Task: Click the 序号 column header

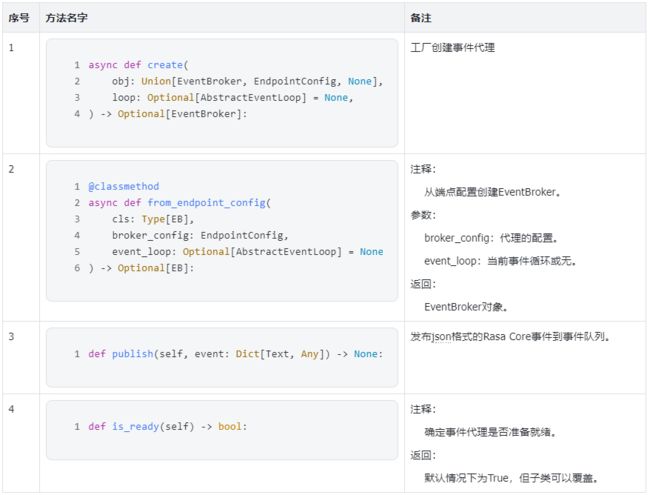Action: coord(19,18)
